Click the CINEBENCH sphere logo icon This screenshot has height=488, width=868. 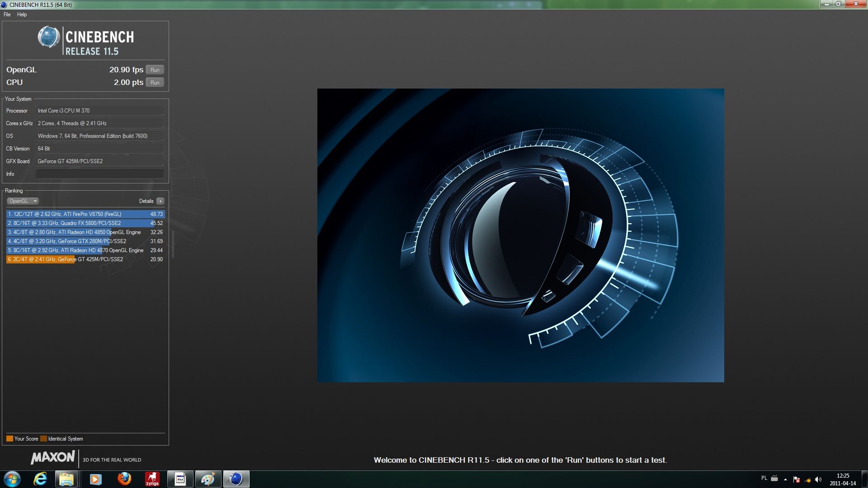[49, 38]
